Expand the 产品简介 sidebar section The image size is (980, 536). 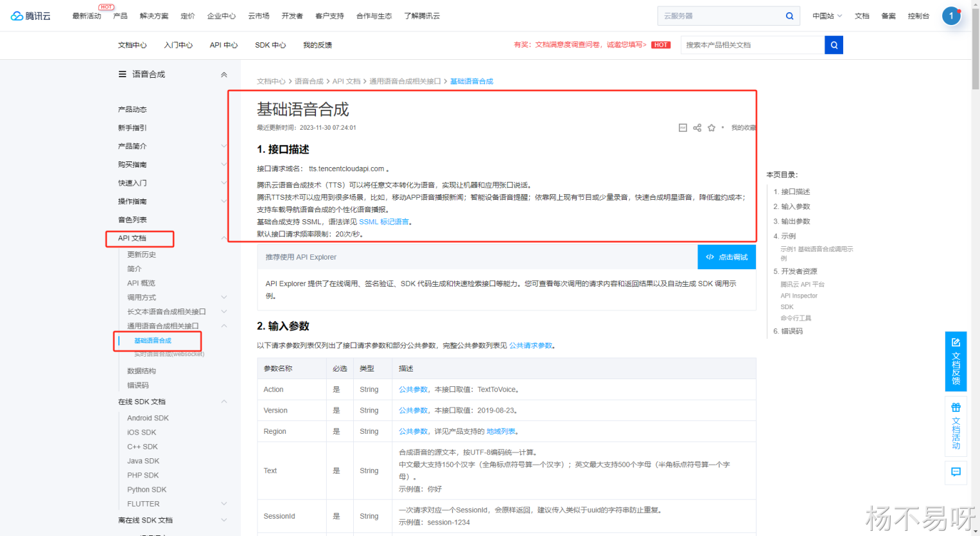[224, 147]
